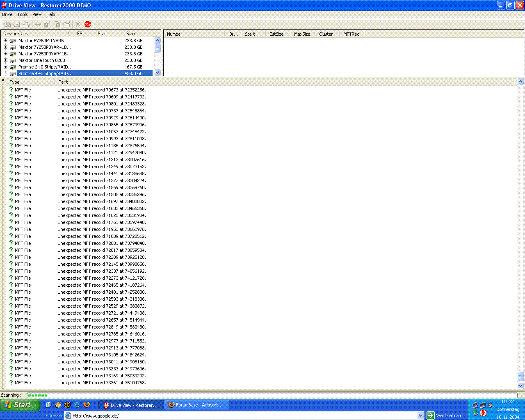Image resolution: width=525 pixels, height=420 pixels.
Task: Click the EstSize column header
Action: pyautogui.click(x=278, y=34)
